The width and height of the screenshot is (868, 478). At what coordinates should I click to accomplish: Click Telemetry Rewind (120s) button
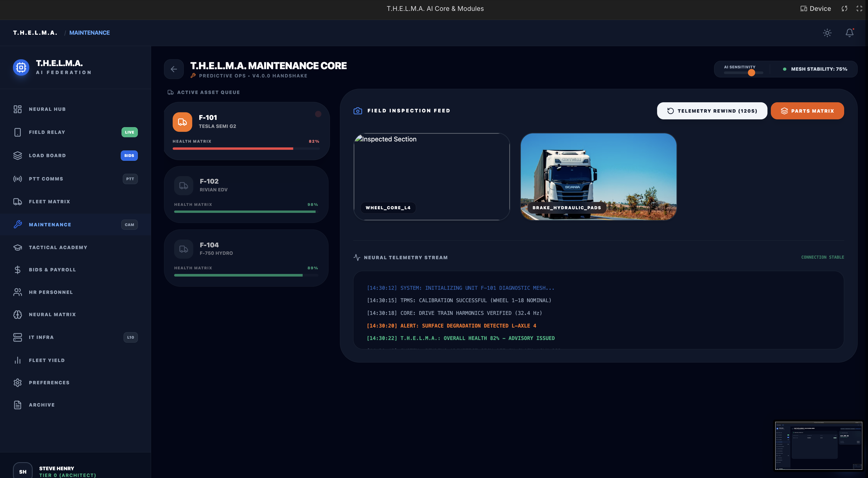pyautogui.click(x=712, y=111)
